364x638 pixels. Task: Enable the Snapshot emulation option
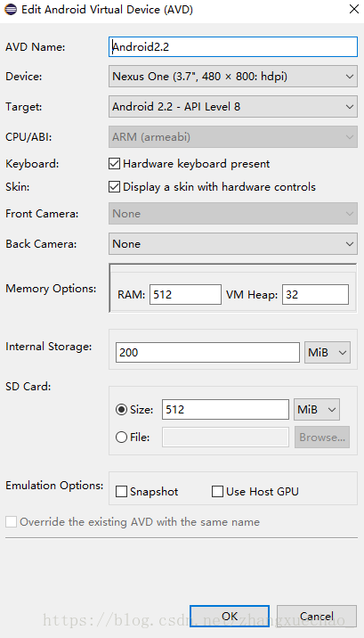click(121, 492)
